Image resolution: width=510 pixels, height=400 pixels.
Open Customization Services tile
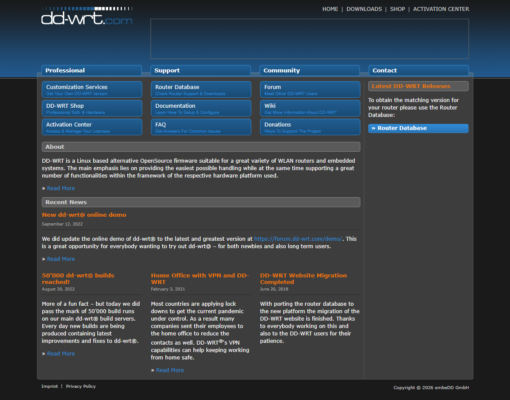[x=92, y=89]
